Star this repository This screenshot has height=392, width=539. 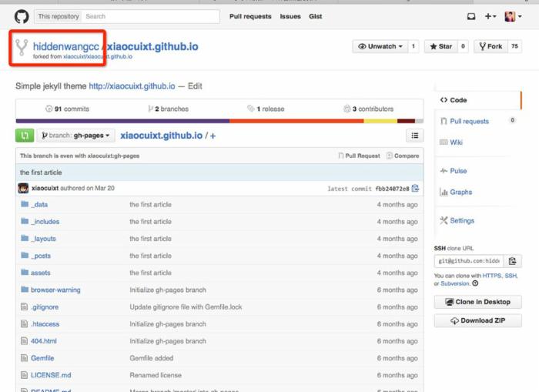pos(441,46)
